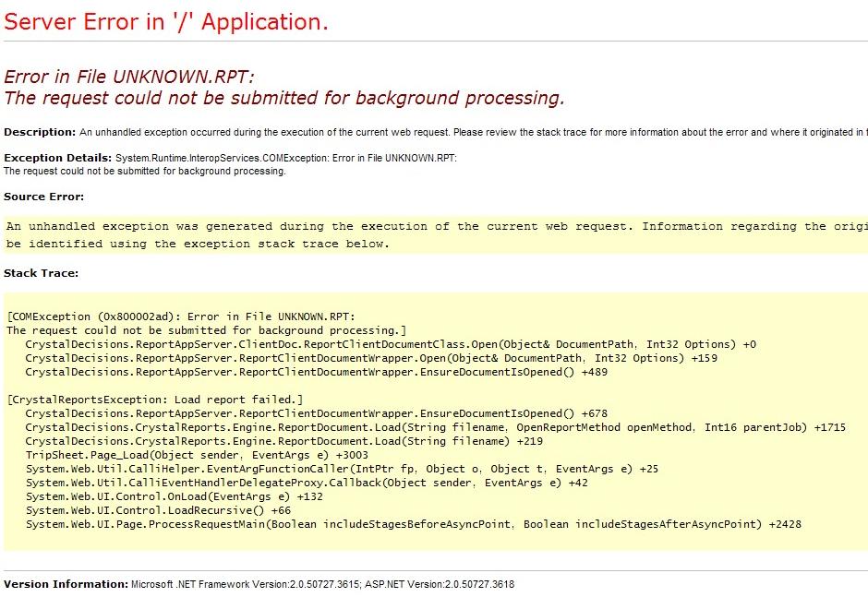The height and width of the screenshot is (597, 868).
Task: Select the text "Microsoft .NET Framework Version:2.0.50727.3615"
Action: tap(246, 584)
